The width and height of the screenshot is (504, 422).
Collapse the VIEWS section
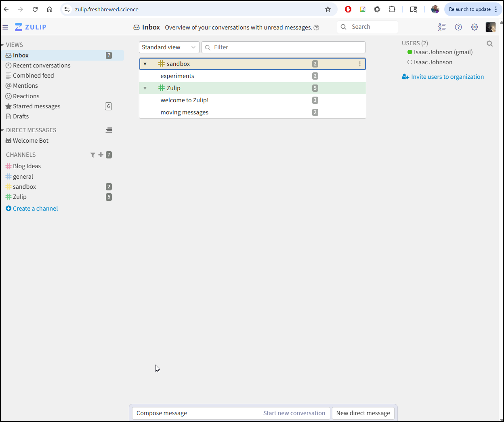click(2, 45)
